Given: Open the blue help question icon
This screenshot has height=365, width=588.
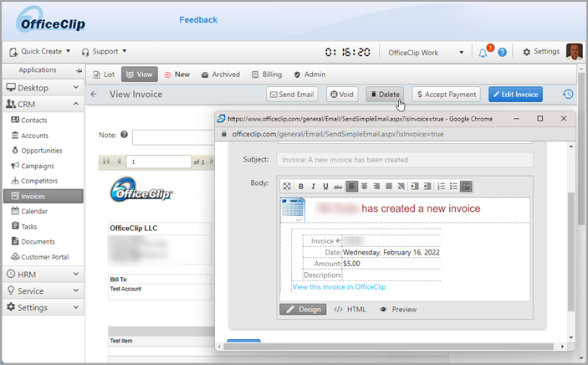Looking at the screenshot, I should 502,52.
